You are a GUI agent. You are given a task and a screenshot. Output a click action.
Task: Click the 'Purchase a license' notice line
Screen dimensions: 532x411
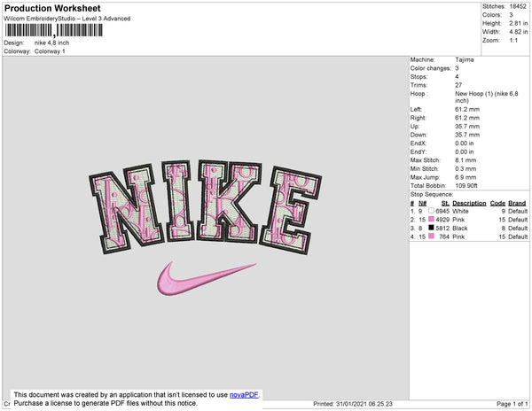106,403
